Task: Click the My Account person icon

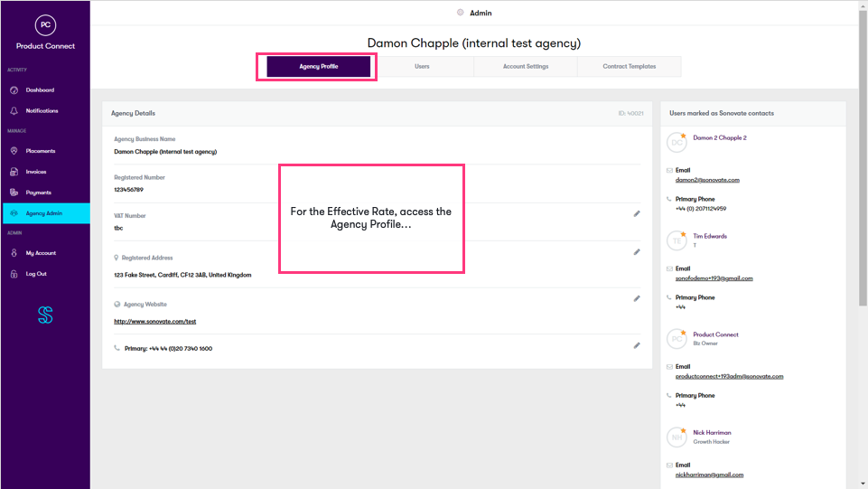Action: click(x=14, y=253)
